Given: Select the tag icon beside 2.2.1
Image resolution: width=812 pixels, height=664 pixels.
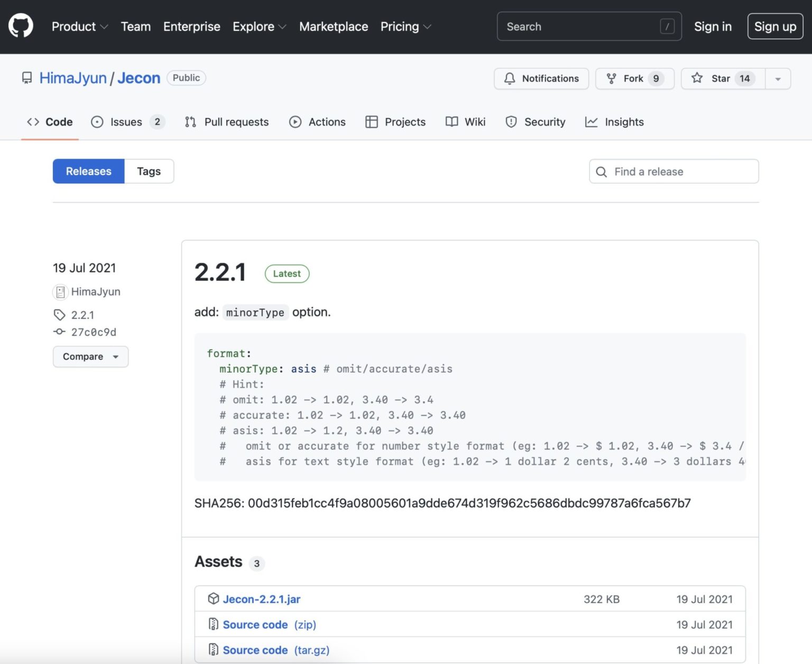Looking at the screenshot, I should [60, 315].
